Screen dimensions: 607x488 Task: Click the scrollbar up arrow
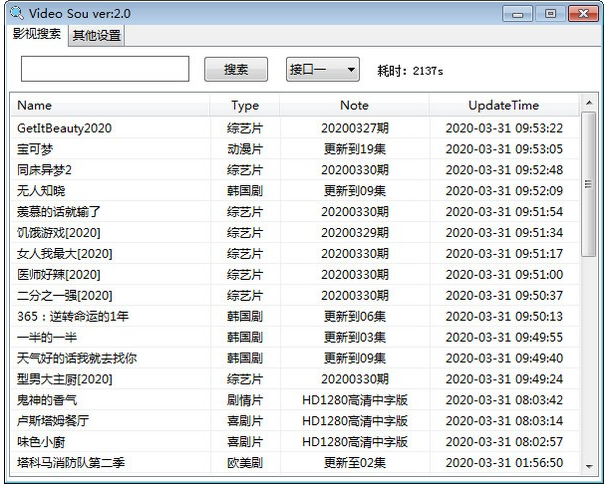coord(588,104)
